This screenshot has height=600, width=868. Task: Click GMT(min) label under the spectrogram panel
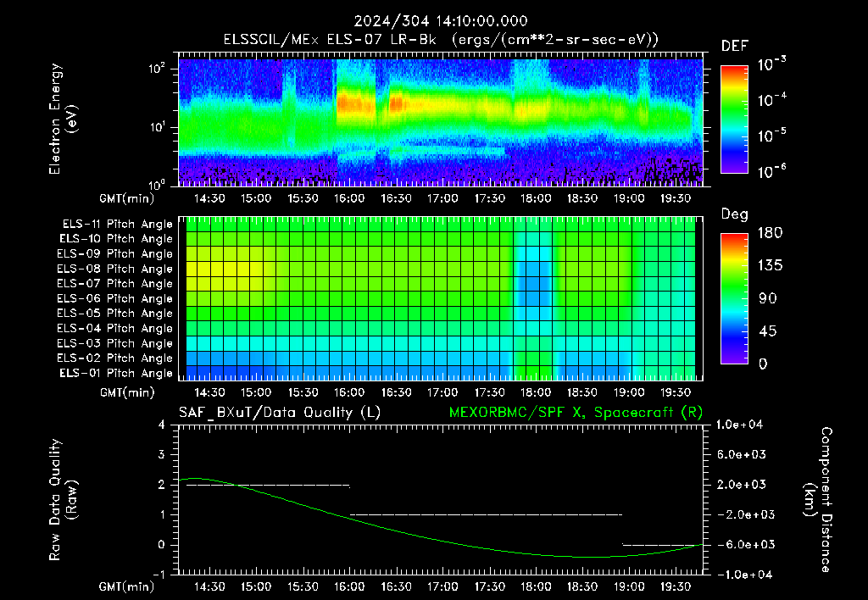coord(127,198)
